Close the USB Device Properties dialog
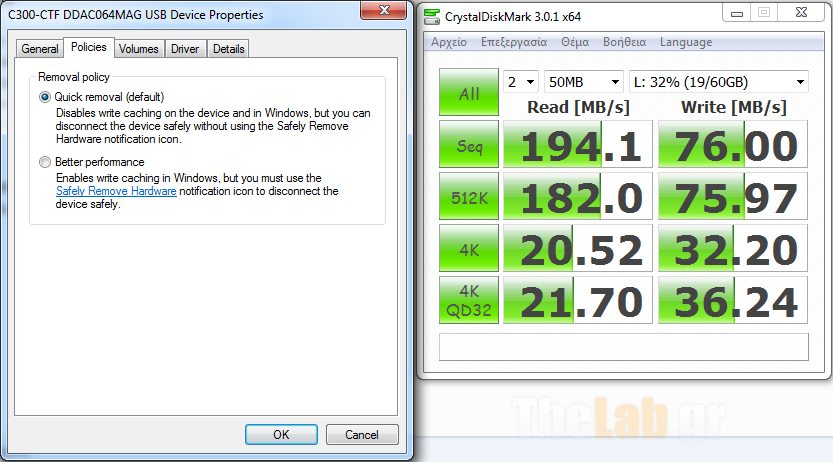This screenshot has height=462, width=833. click(384, 10)
